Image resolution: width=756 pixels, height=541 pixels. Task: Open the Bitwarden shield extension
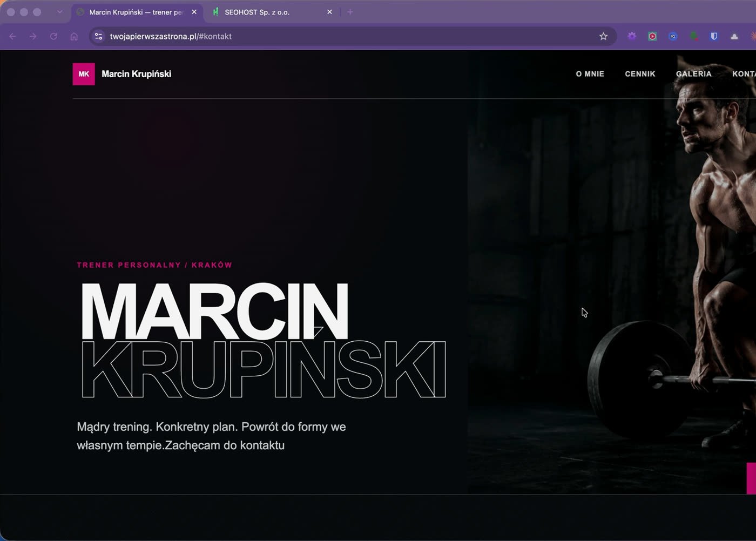pos(714,36)
